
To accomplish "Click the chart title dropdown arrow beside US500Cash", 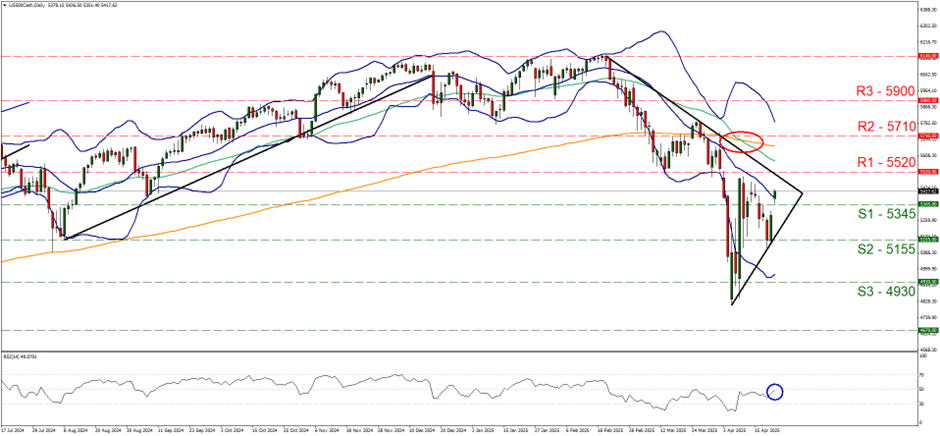I will point(3,5).
